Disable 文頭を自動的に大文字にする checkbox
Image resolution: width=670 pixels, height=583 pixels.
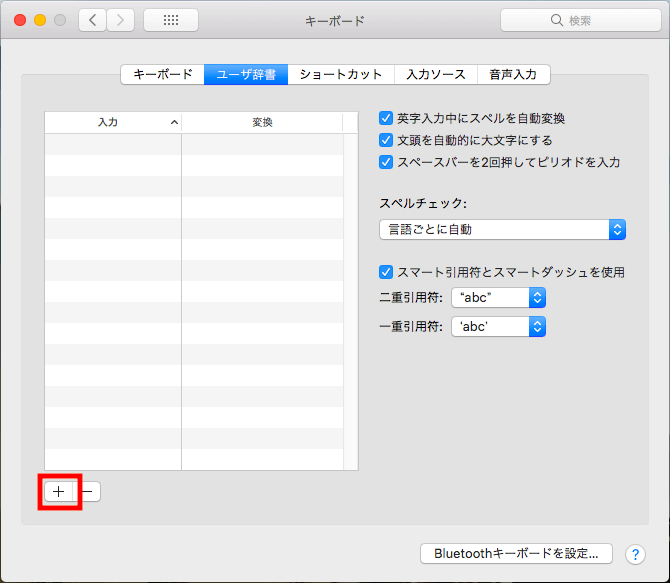386,140
